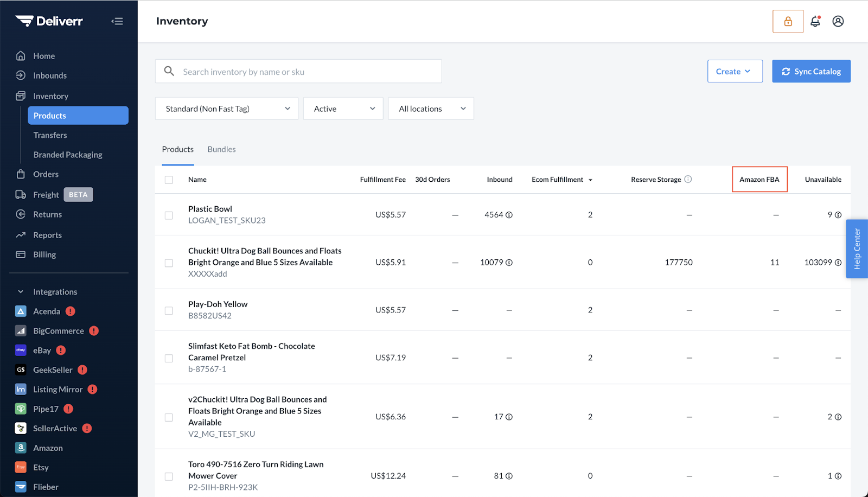Switch to the Bundles tab
Screen dimensions: 868x497
click(x=221, y=149)
